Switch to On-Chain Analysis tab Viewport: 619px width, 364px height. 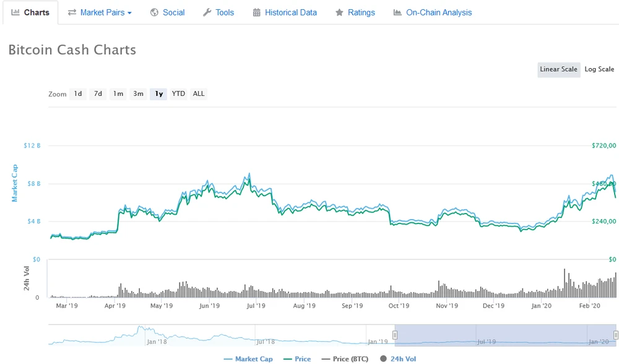pos(432,12)
